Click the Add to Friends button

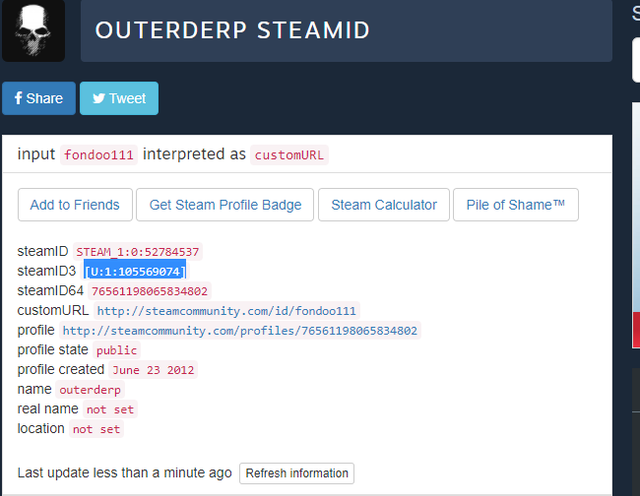pos(75,205)
